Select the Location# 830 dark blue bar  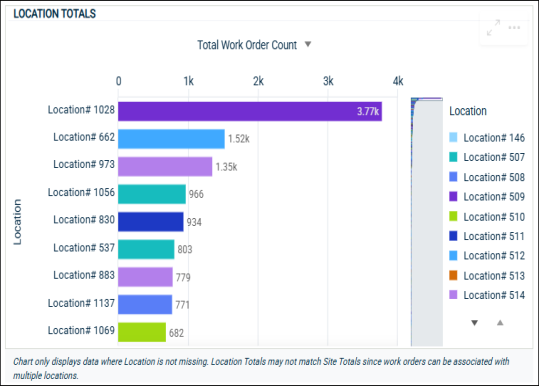151,222
